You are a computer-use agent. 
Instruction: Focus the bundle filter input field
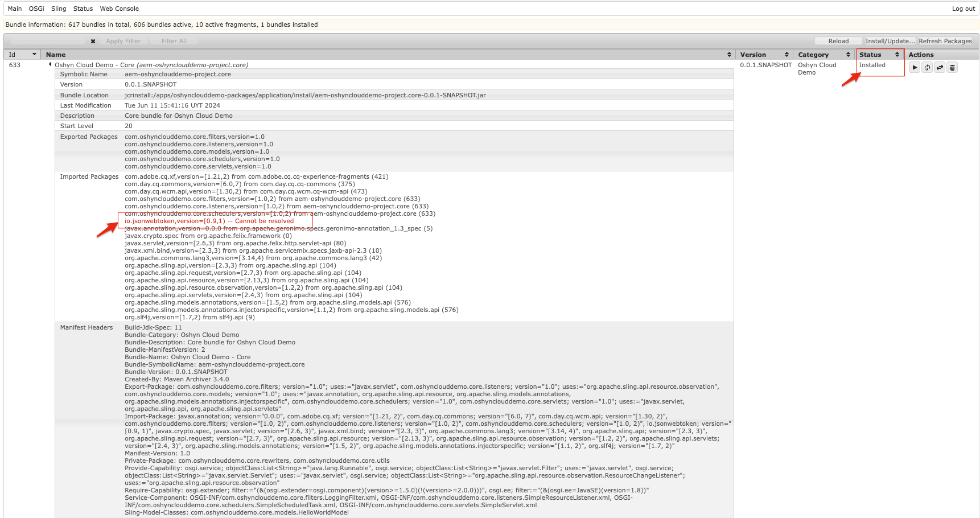pos(48,41)
